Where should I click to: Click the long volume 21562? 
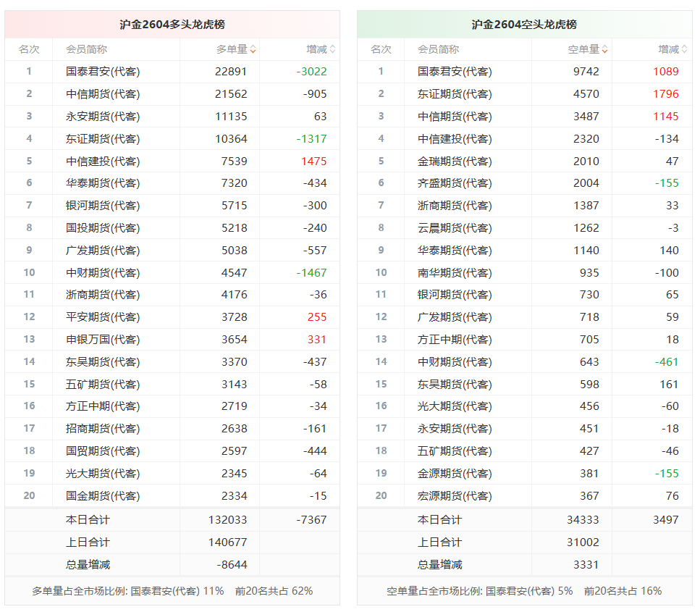(231, 94)
